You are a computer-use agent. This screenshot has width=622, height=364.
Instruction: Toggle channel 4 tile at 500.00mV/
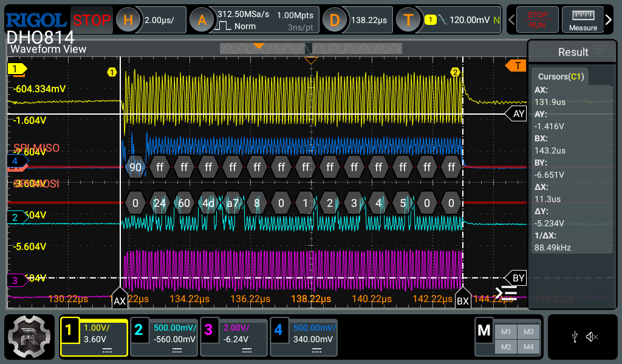pyautogui.click(x=304, y=337)
